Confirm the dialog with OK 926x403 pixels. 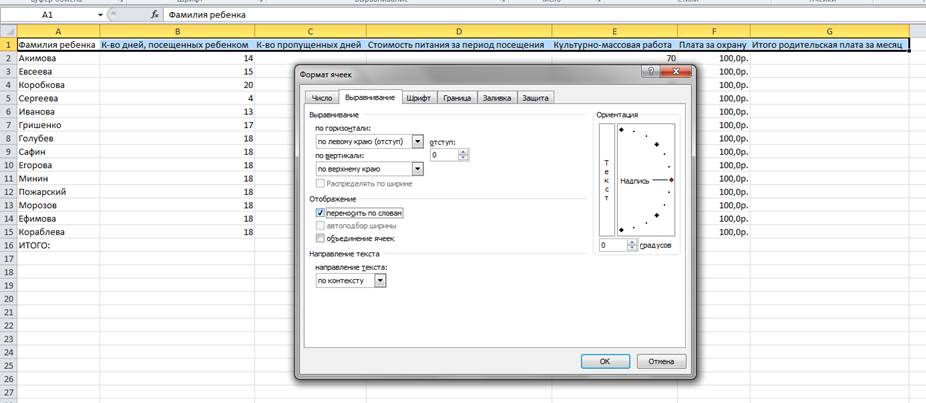[605, 361]
